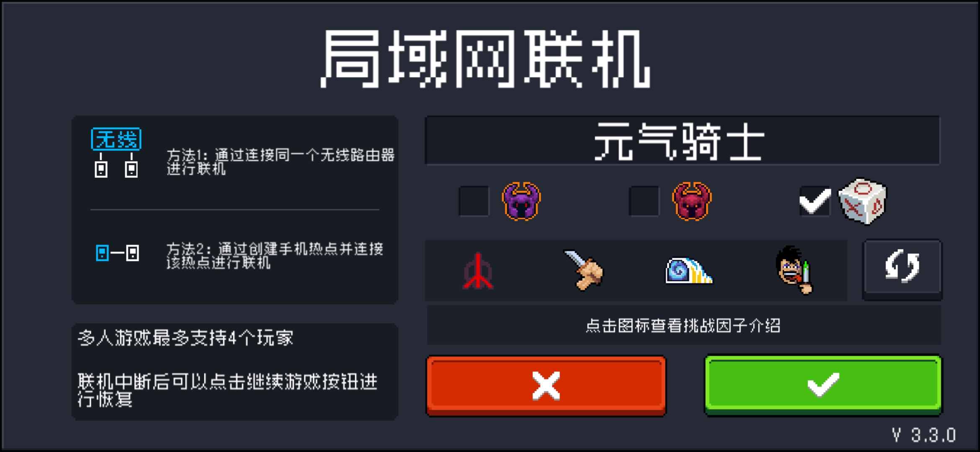View the blue swirl shell challenge factor
The height and width of the screenshot is (452, 980).
click(689, 271)
